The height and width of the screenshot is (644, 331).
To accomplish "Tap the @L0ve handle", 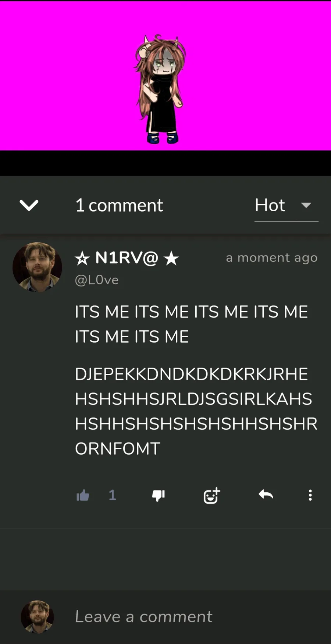I will tap(97, 280).
